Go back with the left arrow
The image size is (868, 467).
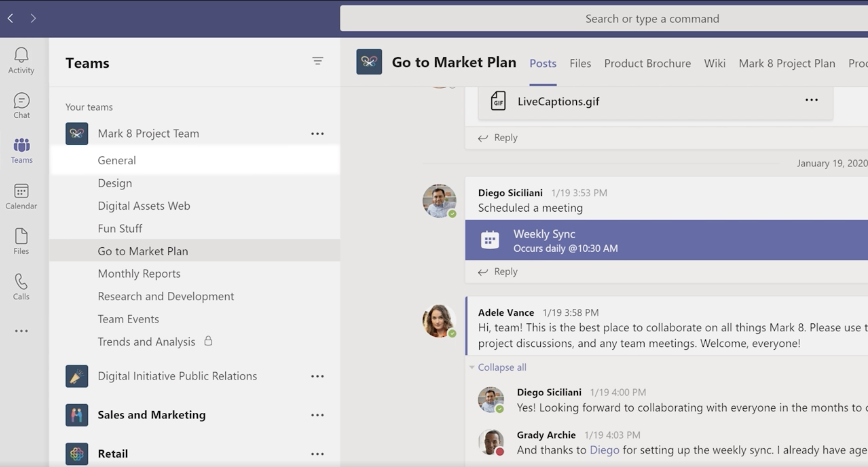[11, 18]
